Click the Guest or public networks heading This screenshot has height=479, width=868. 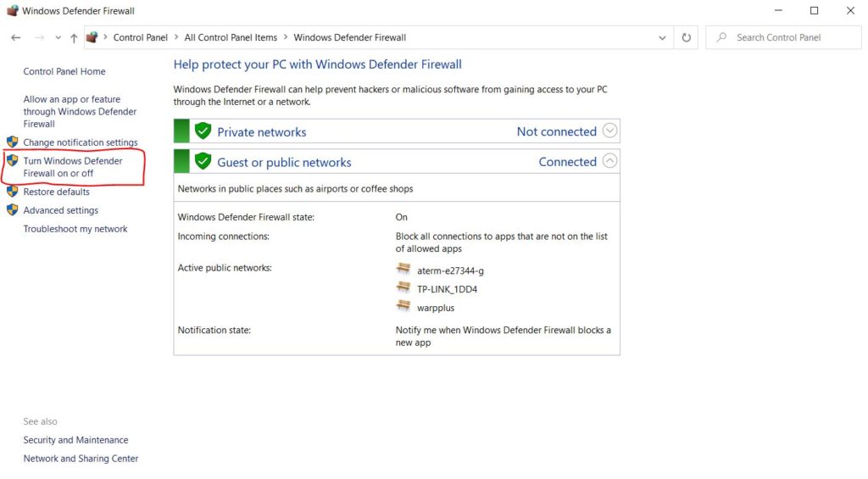284,162
